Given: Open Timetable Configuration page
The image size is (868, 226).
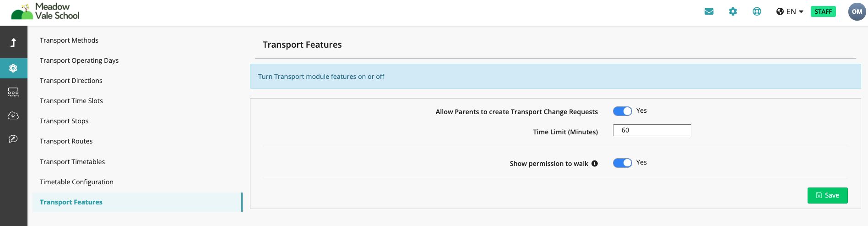Looking at the screenshot, I should coord(76,182).
